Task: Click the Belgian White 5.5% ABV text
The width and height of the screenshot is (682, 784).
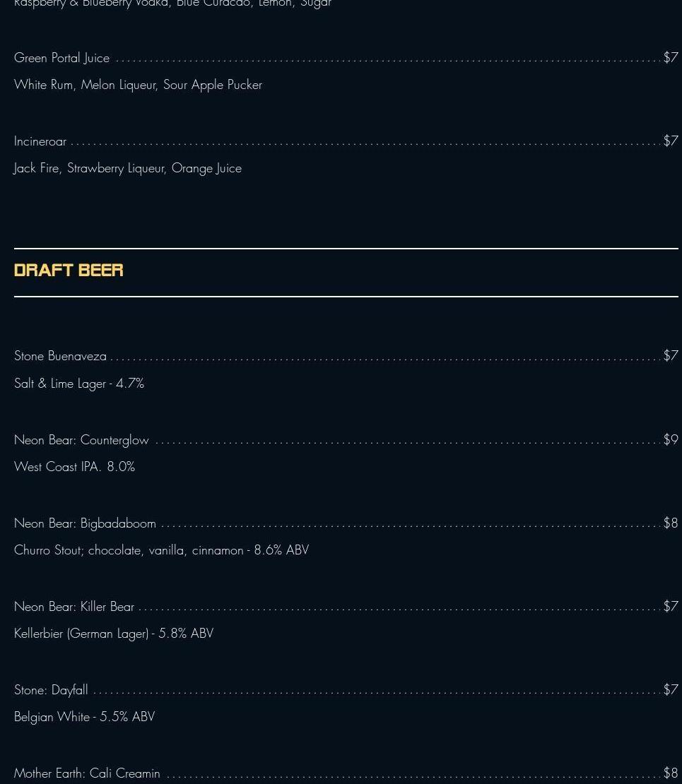Action: [84, 717]
